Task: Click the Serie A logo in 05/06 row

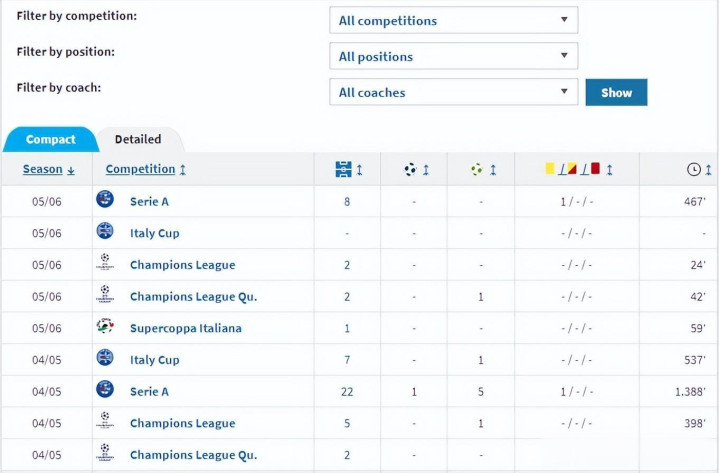Action: click(105, 200)
